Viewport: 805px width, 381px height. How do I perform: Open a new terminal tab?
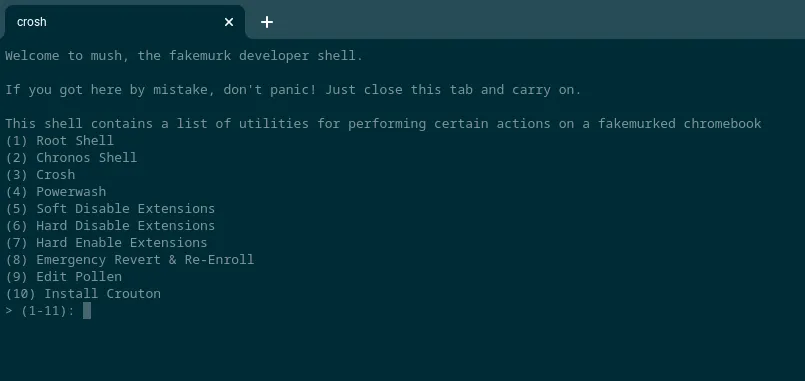click(266, 22)
